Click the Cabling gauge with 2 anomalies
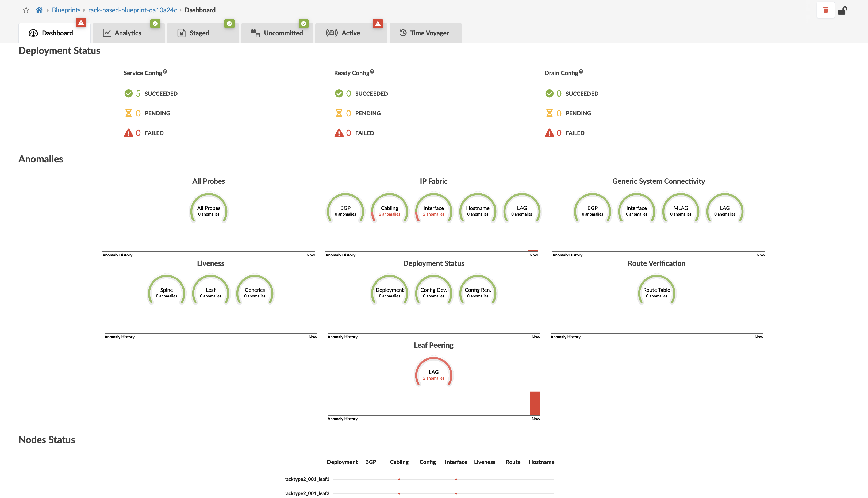 [389, 210]
